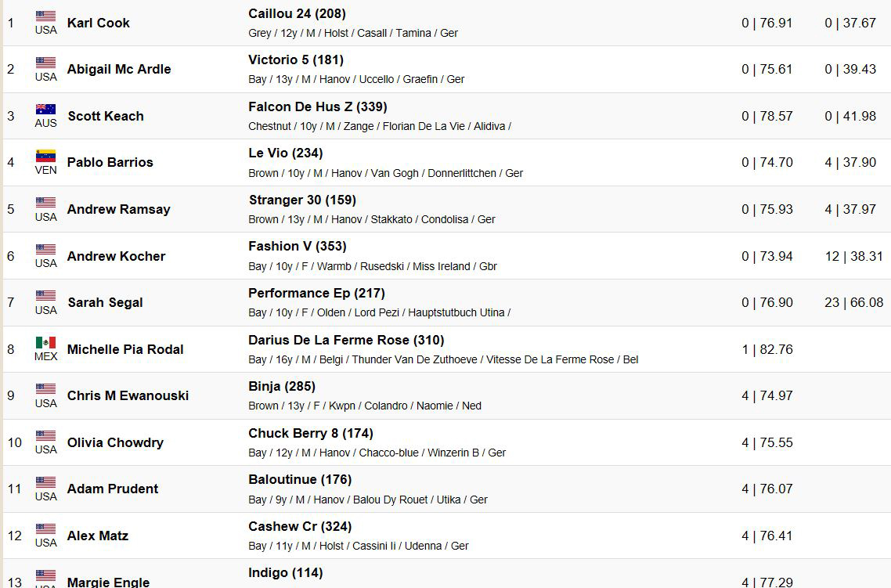Screen dimensions: 891x588
Task: Click Chris M Ewanouski's rider name
Action: (x=128, y=395)
